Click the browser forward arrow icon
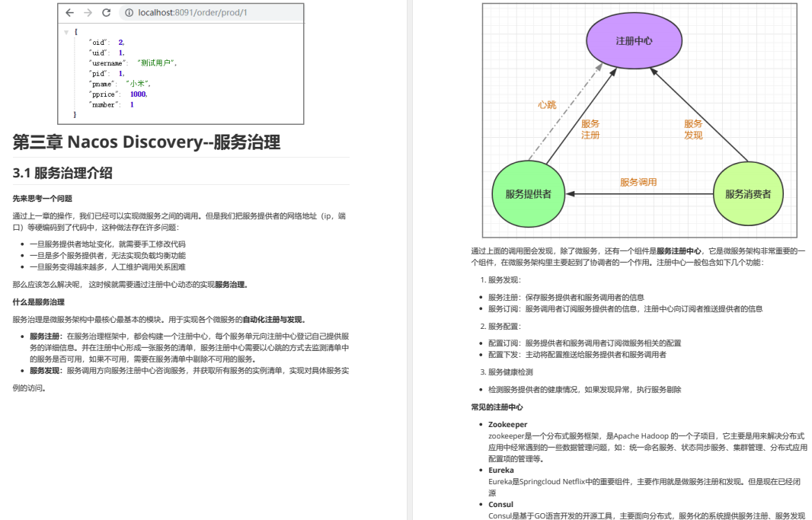 point(88,13)
